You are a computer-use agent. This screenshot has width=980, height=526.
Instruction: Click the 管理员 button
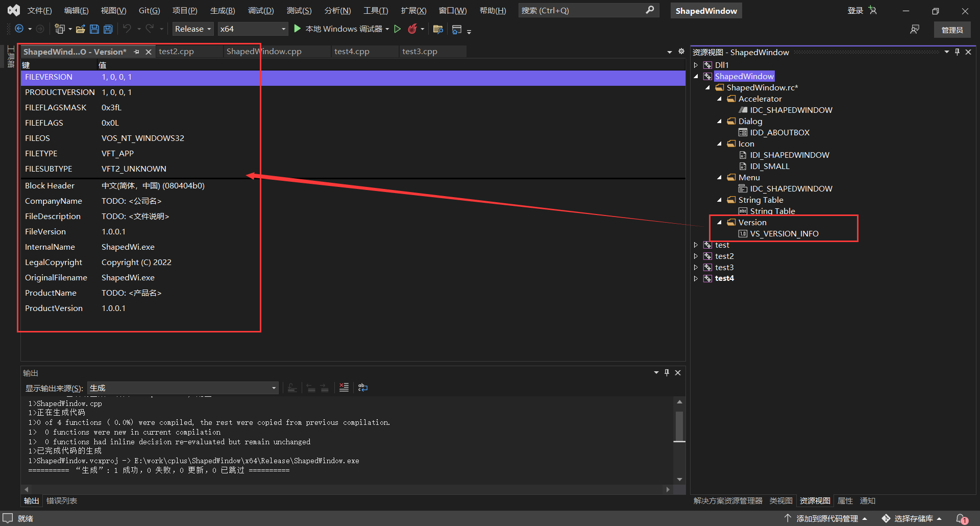click(x=952, y=30)
